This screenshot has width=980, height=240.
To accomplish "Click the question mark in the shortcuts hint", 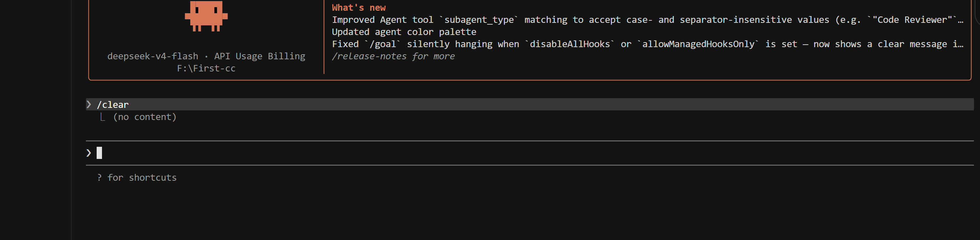I will (99, 177).
